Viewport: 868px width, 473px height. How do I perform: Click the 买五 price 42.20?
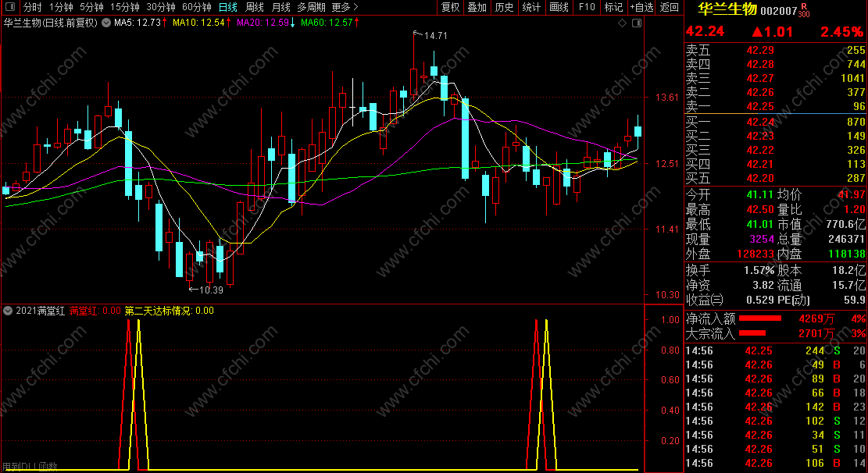(x=760, y=178)
